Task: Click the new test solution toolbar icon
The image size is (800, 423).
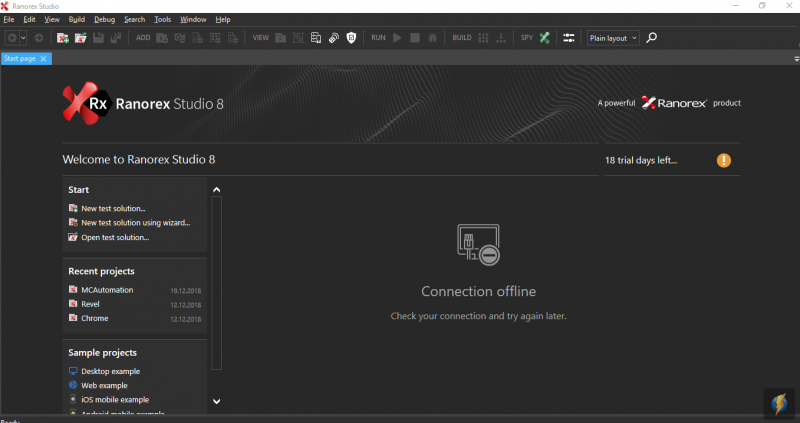Action: [63, 38]
